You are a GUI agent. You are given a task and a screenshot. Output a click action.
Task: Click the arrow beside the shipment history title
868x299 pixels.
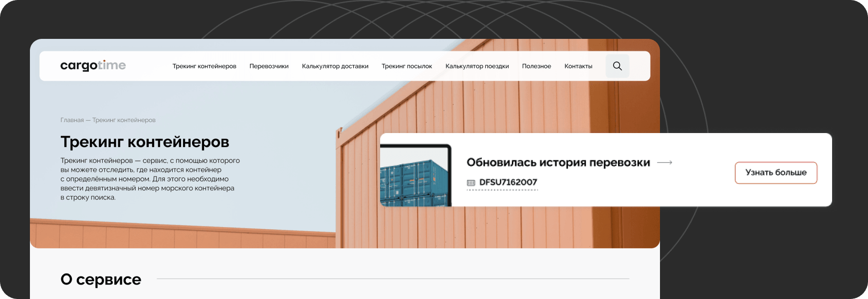coord(664,162)
